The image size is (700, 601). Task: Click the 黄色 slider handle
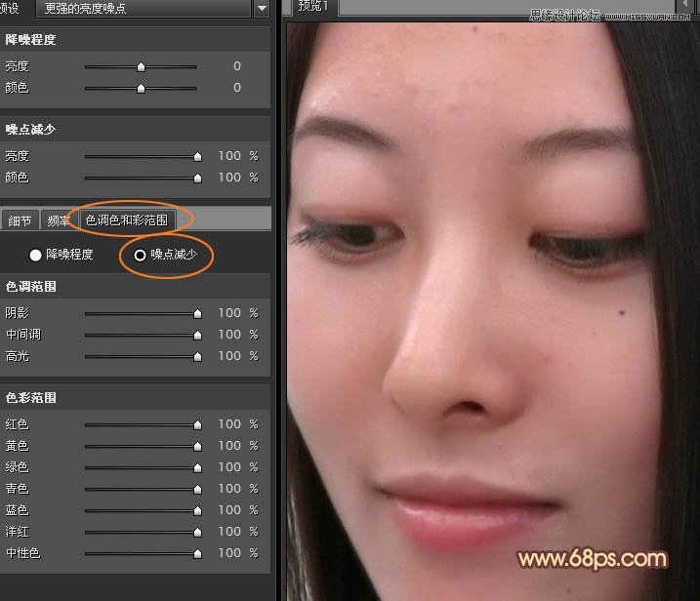tap(197, 446)
